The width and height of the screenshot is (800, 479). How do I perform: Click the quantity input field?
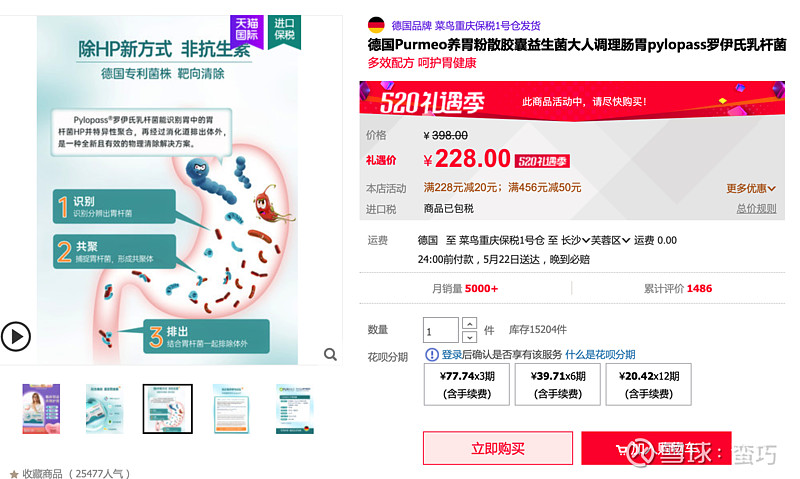[x=440, y=330]
